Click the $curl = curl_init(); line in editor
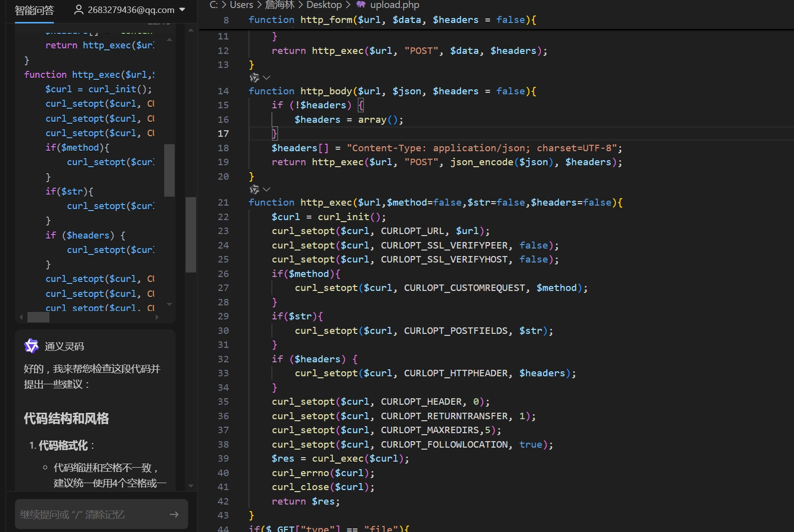Viewport: 794px width, 532px height. [x=328, y=217]
